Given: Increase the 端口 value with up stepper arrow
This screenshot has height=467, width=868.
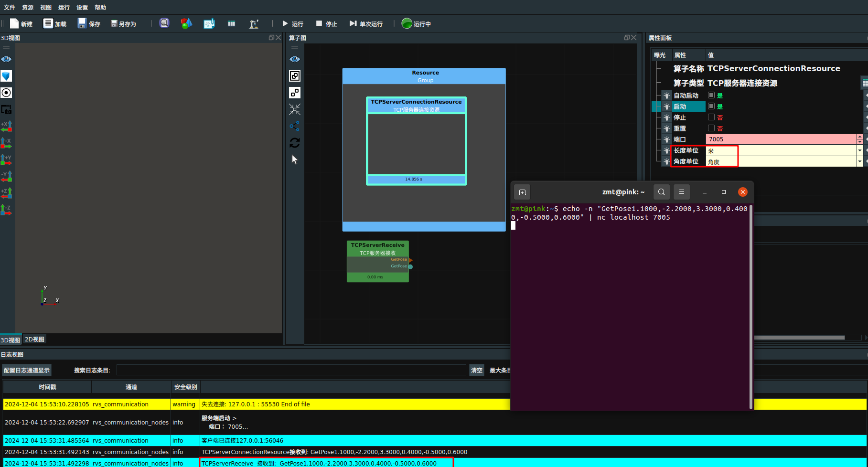Looking at the screenshot, I should (860, 137).
